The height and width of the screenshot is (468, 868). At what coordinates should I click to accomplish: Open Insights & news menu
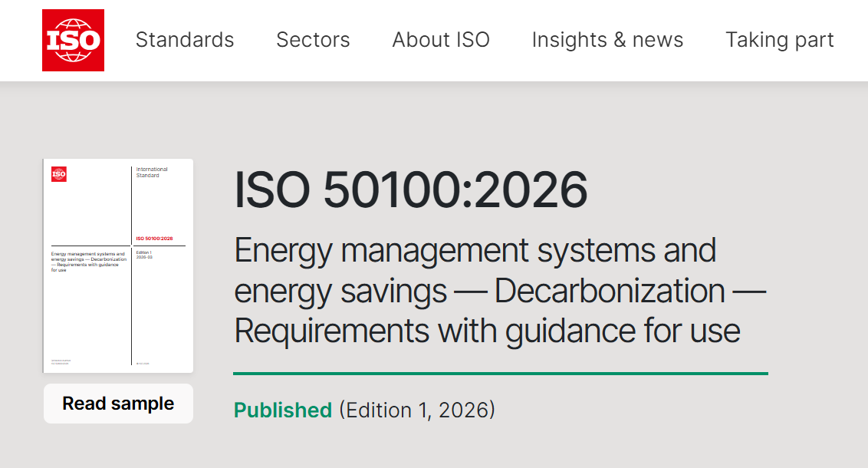[608, 40]
